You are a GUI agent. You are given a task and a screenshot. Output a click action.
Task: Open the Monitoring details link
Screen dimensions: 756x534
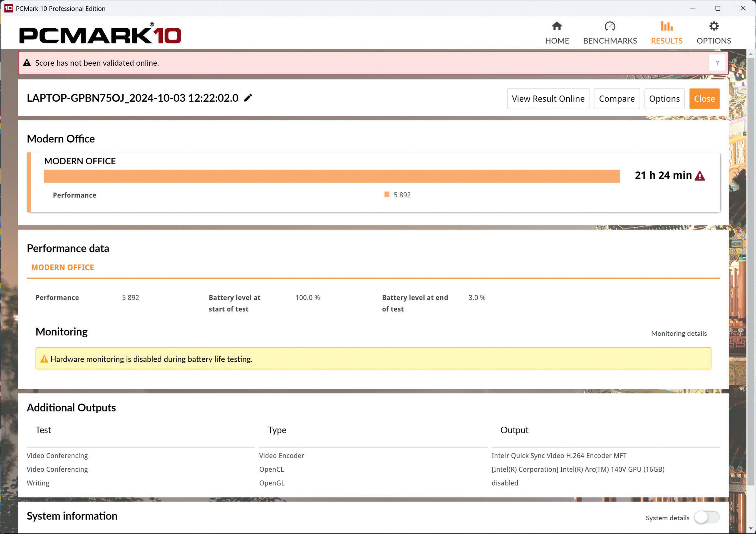click(x=679, y=333)
